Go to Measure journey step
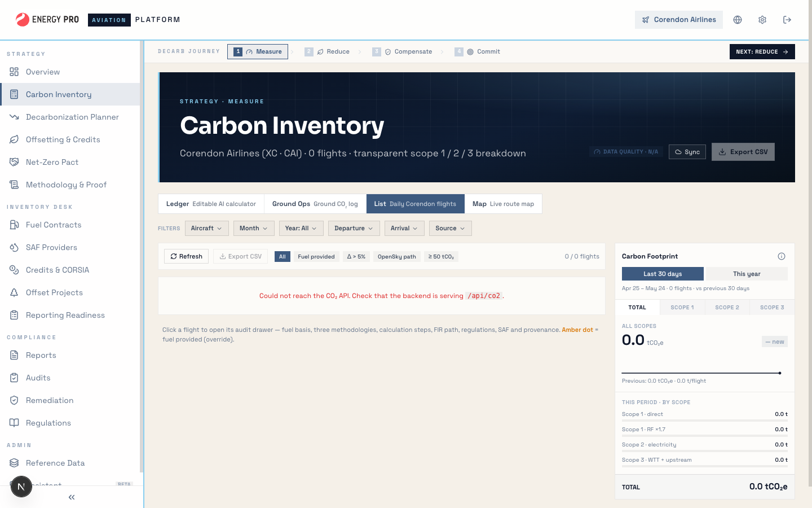This screenshot has height=508, width=812. 258,51
